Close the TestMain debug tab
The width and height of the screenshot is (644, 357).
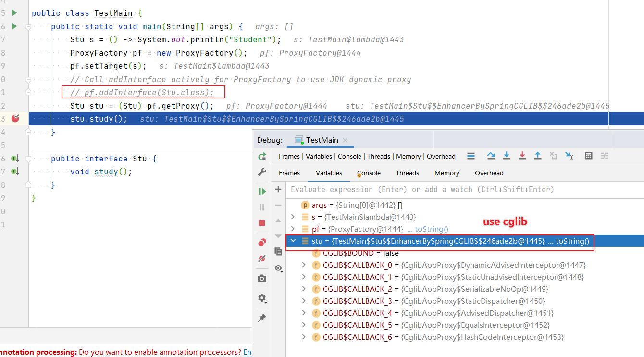pos(345,140)
